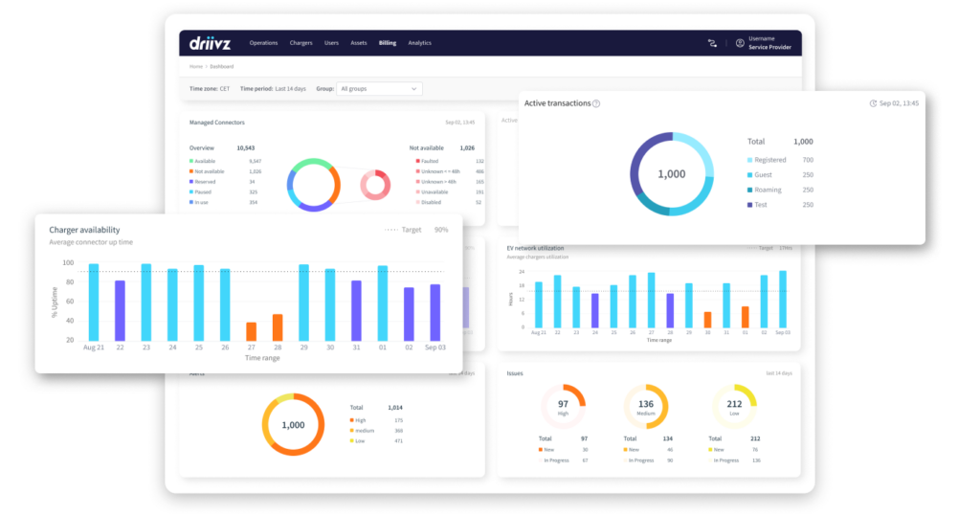Image resolution: width=980 pixels, height=516 pixels.
Task: Click help icon beside Active transactions
Action: point(596,103)
